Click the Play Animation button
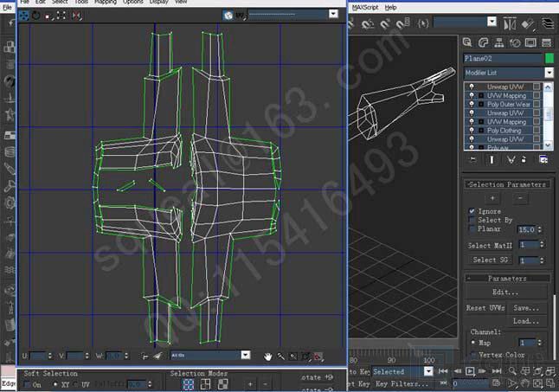 (x=470, y=371)
